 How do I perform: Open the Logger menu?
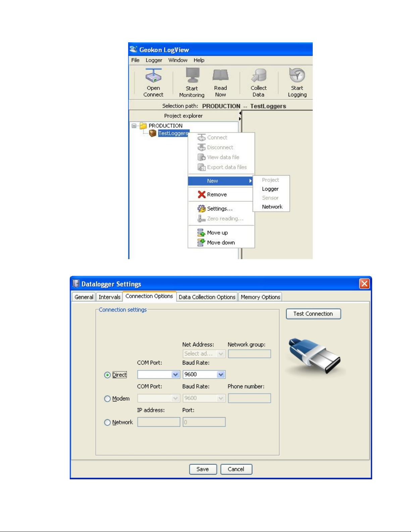click(x=154, y=60)
